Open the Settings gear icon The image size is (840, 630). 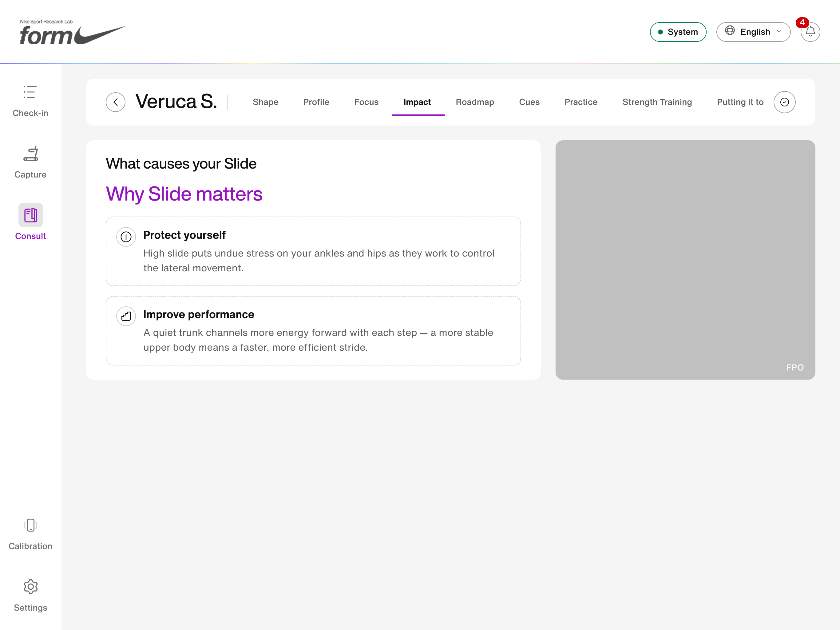pyautogui.click(x=30, y=587)
